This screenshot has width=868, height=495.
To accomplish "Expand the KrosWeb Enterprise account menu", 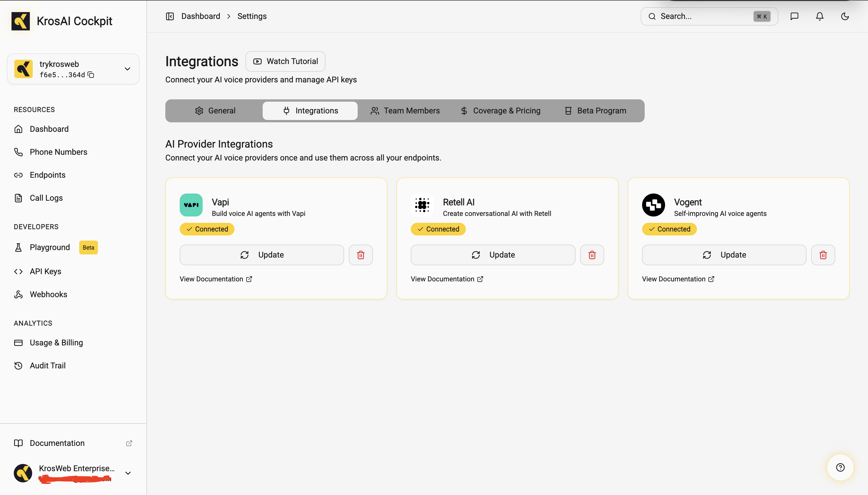I will coord(128,473).
